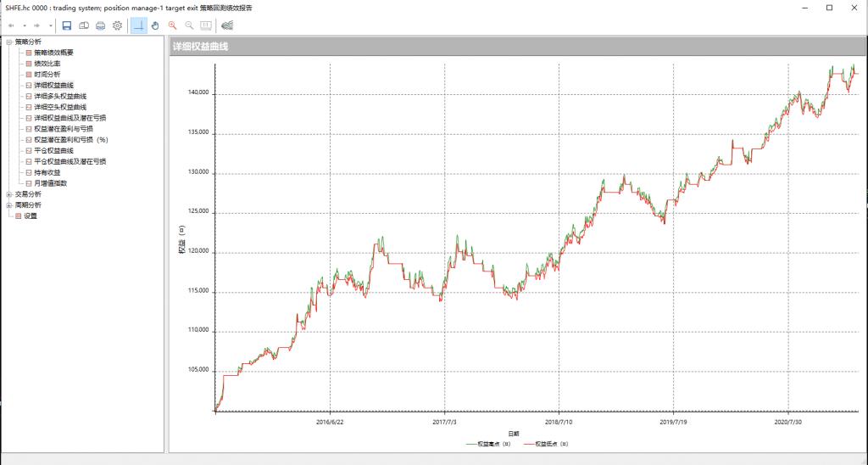868x465 pixels.
Task: Click the stacked chart icon in toolbar
Action: 227,25
